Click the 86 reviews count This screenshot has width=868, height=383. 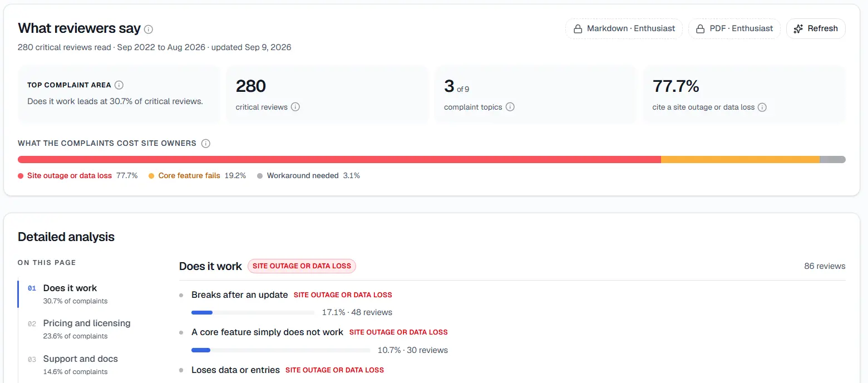[825, 266]
